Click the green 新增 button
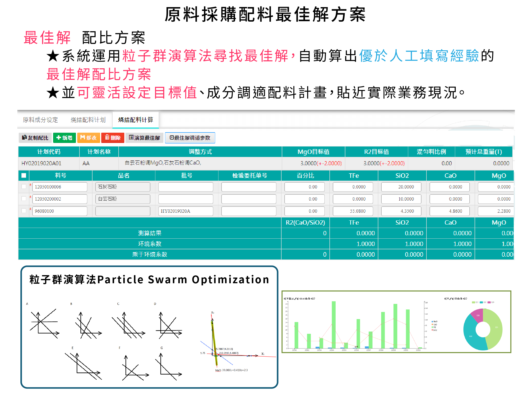Viewport: 532px width, 396px height. tap(65, 138)
